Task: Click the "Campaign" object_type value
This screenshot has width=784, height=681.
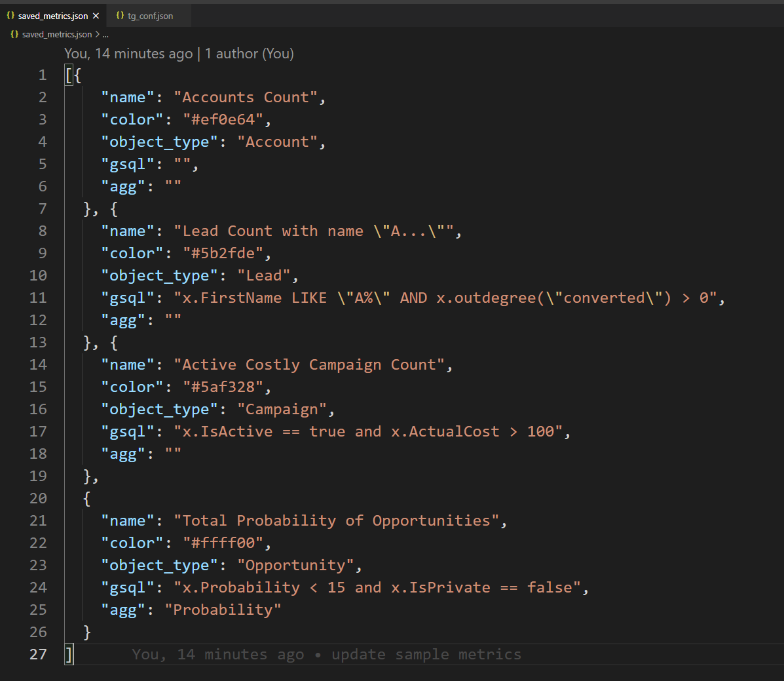Action: click(x=282, y=409)
